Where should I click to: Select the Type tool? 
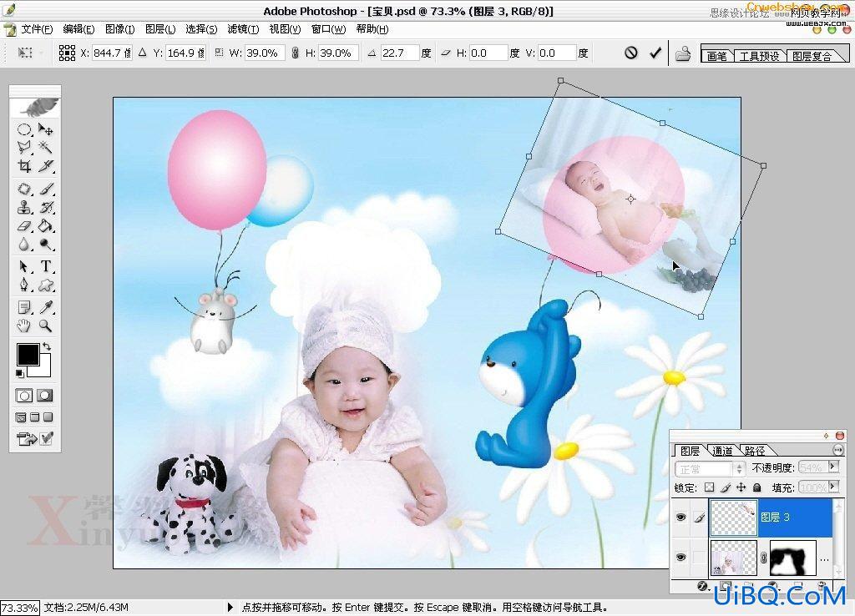(46, 266)
